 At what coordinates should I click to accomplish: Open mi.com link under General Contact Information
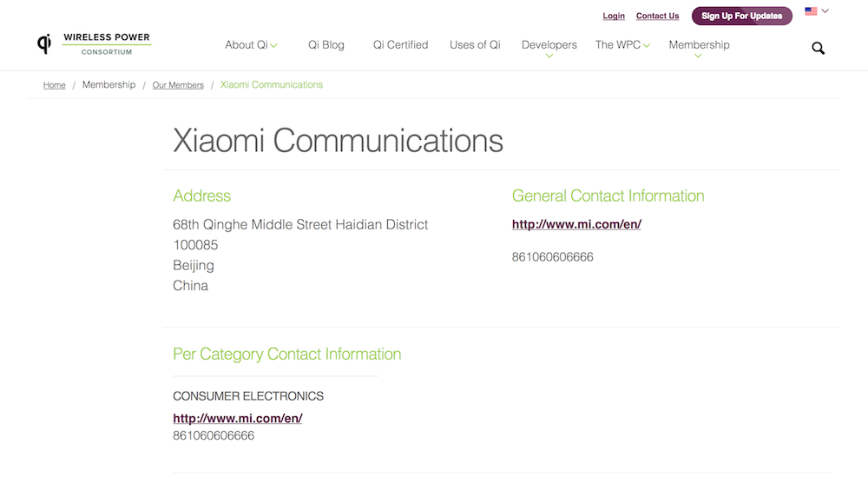[576, 224]
